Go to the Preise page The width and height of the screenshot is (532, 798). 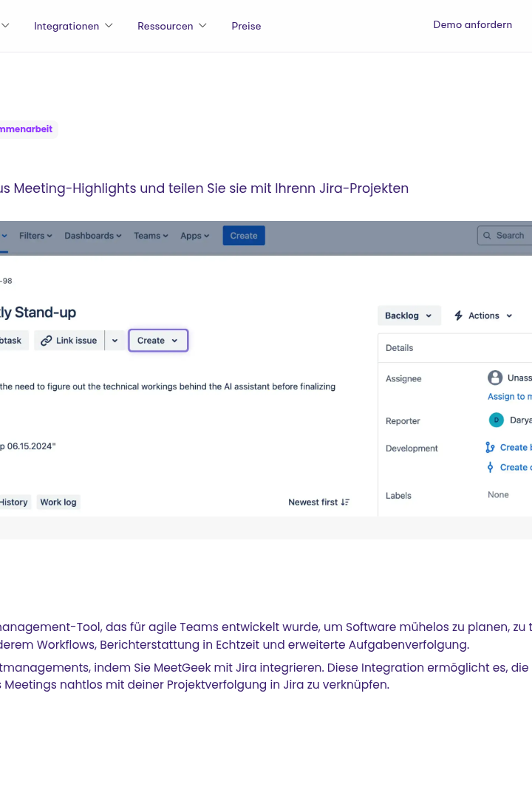pyautogui.click(x=246, y=26)
